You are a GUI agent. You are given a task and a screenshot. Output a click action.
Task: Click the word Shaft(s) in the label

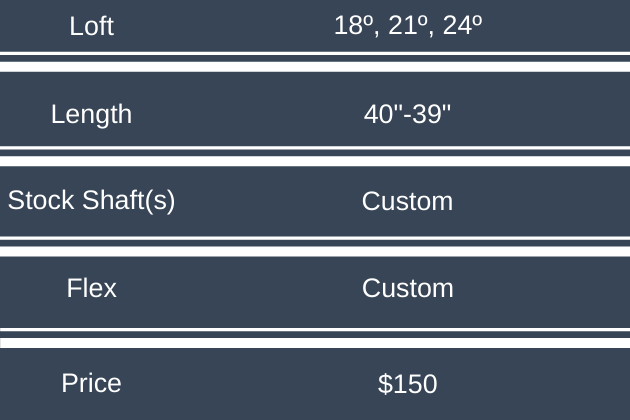[129, 201]
